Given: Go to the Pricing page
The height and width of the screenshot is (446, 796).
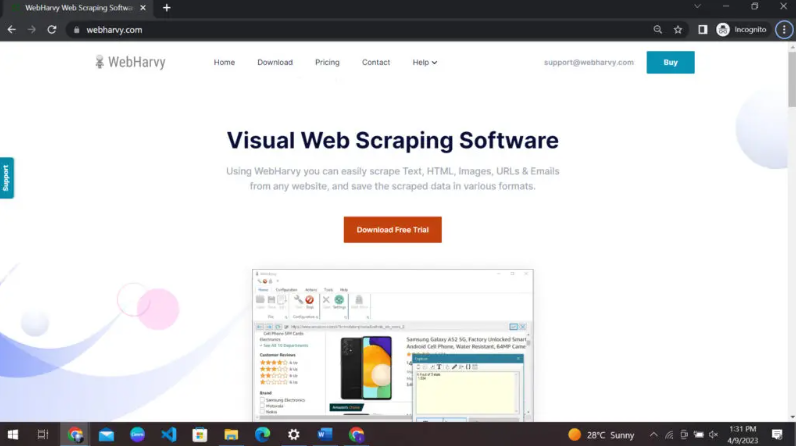Looking at the screenshot, I should click(327, 62).
